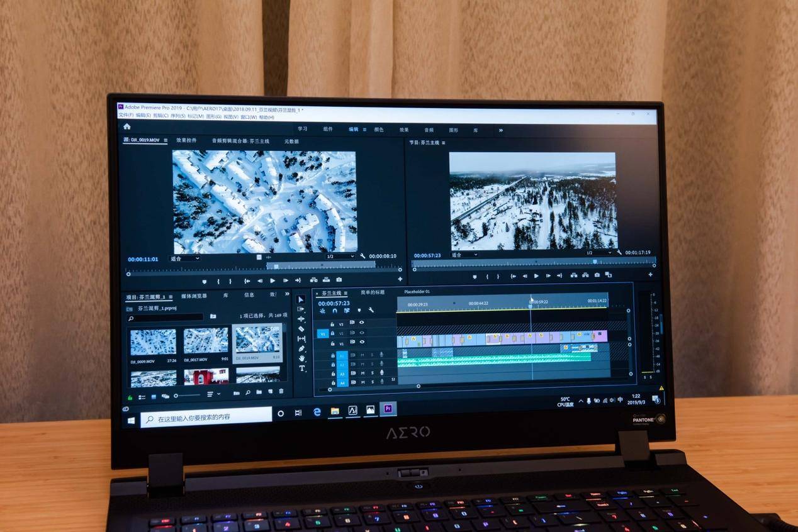Go to In point in Source monitor
The width and height of the screenshot is (798, 532).
click(x=247, y=280)
